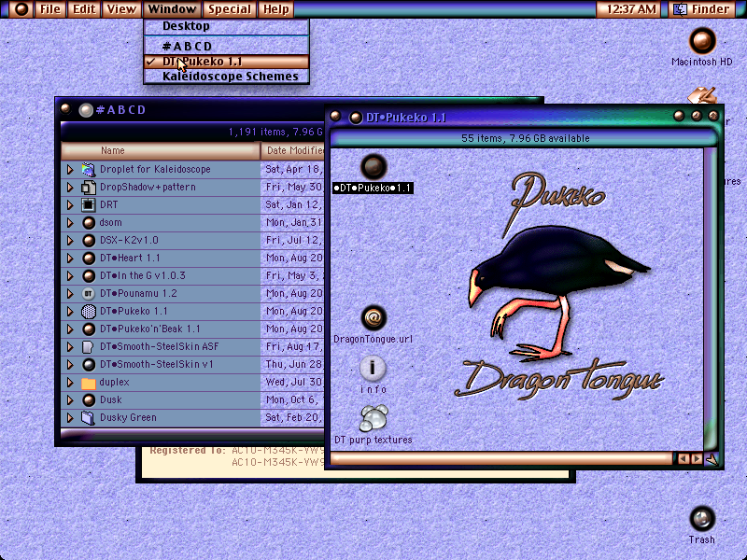Viewport: 747px width, 560px height.
Task: Open the Special menu
Action: [x=230, y=9]
